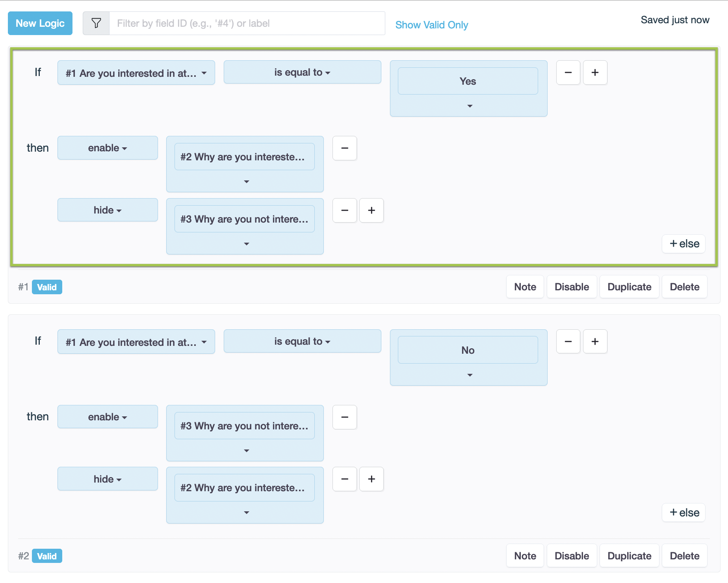Remove the enable #2 action in rule #1
The image size is (728, 583).
click(x=345, y=148)
